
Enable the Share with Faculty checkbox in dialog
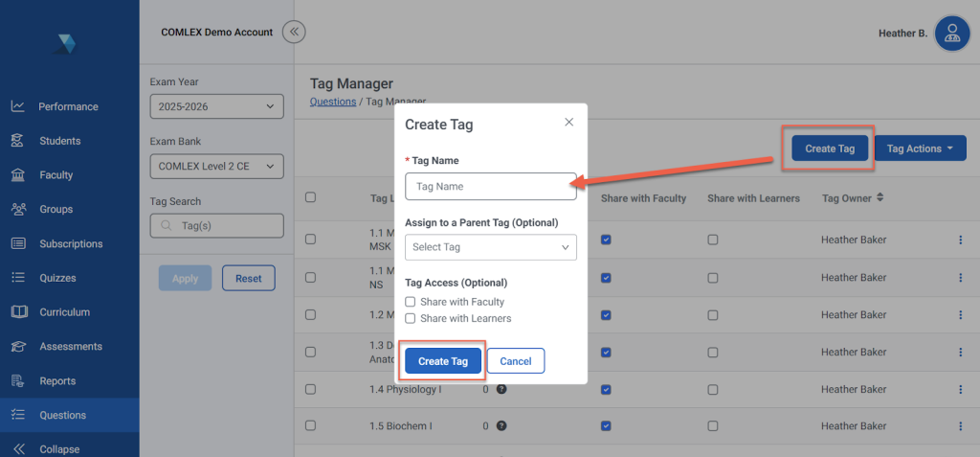[411, 302]
